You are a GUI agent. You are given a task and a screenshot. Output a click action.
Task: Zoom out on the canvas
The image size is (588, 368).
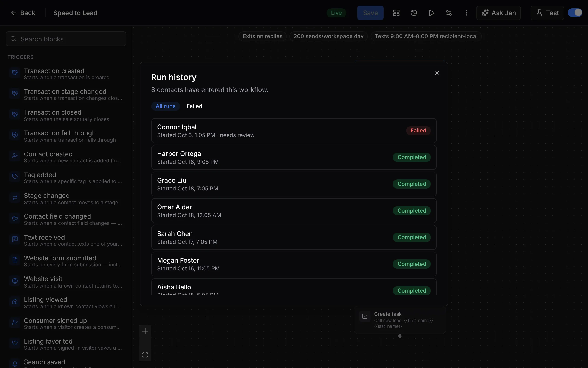coord(145,343)
